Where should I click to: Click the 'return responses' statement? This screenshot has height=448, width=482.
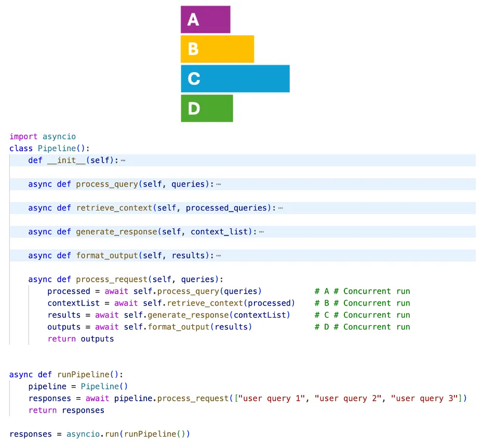(66, 411)
